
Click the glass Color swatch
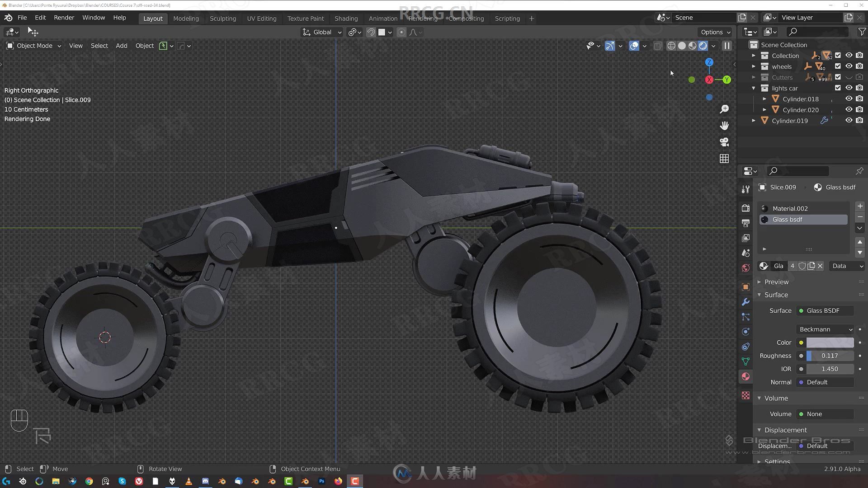click(x=830, y=343)
